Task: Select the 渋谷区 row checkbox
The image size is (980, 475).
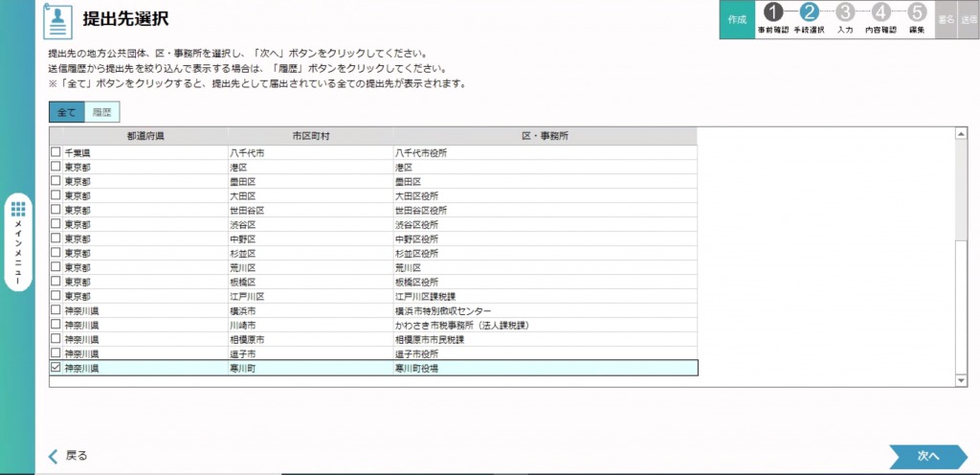Action: (56, 224)
